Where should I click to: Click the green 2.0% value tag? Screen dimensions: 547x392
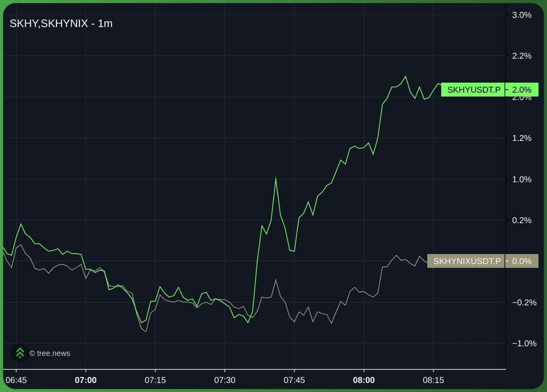[522, 90]
